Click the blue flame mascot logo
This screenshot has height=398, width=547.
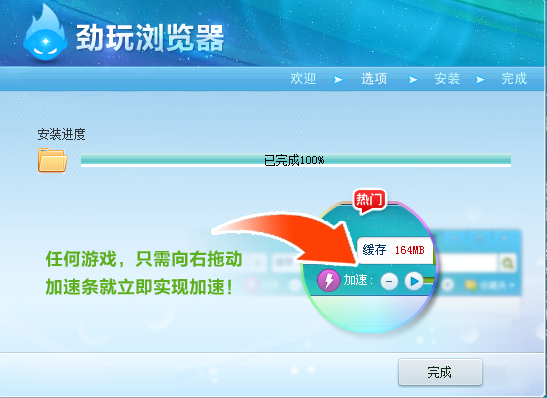click(45, 32)
